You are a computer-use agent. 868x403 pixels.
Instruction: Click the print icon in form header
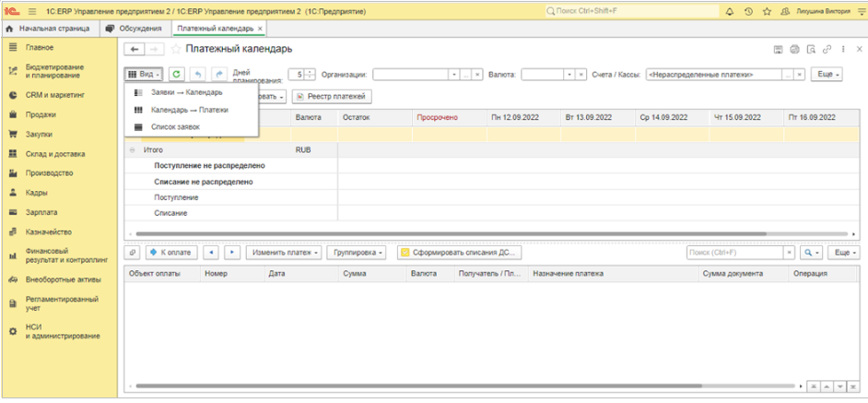pyautogui.click(x=795, y=49)
